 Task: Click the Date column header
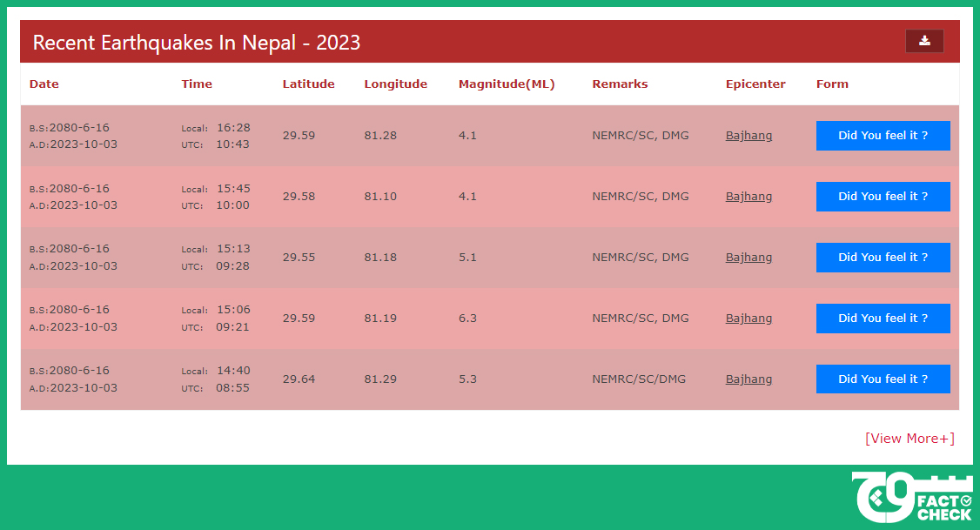pyautogui.click(x=44, y=84)
